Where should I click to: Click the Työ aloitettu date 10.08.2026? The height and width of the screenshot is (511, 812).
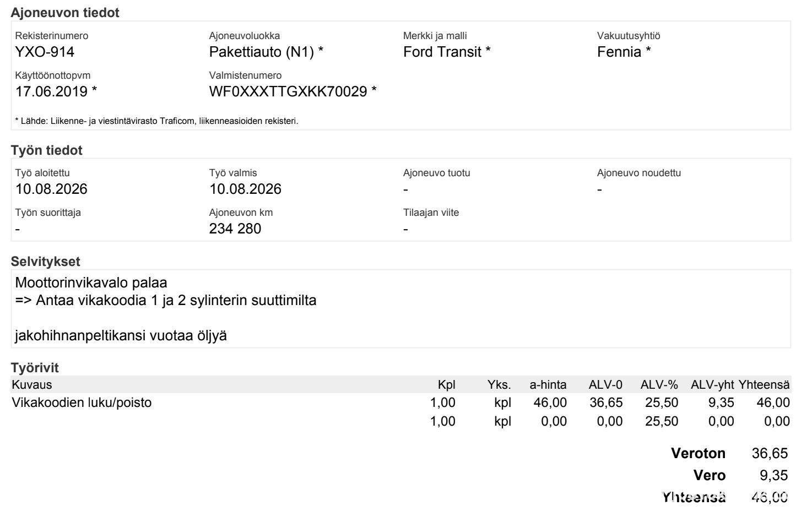[51, 189]
